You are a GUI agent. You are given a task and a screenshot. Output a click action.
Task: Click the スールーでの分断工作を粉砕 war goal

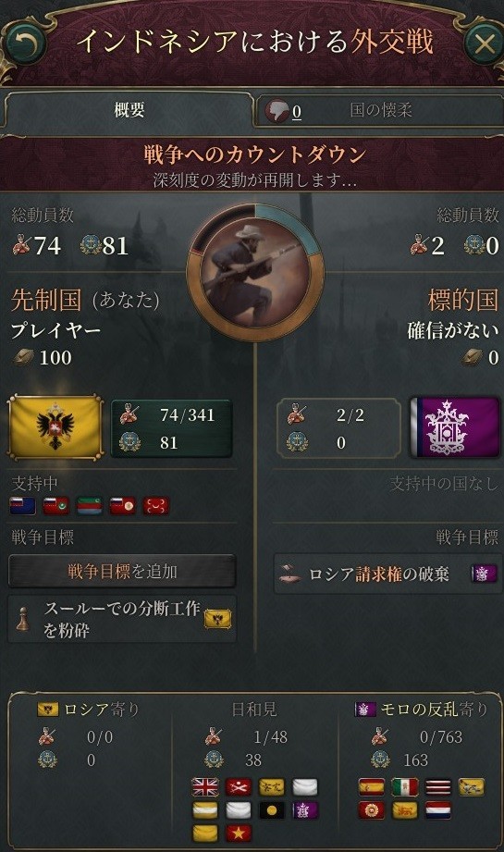pyautogui.click(x=122, y=619)
